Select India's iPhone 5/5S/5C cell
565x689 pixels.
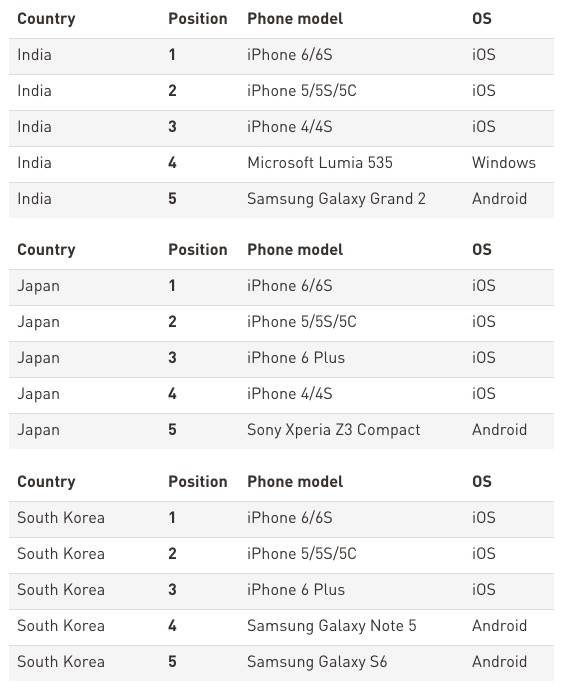(x=301, y=91)
